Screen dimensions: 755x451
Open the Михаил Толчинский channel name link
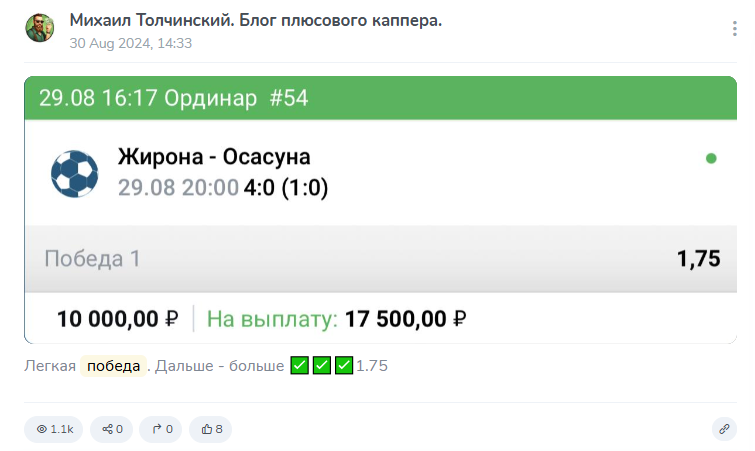tap(256, 21)
